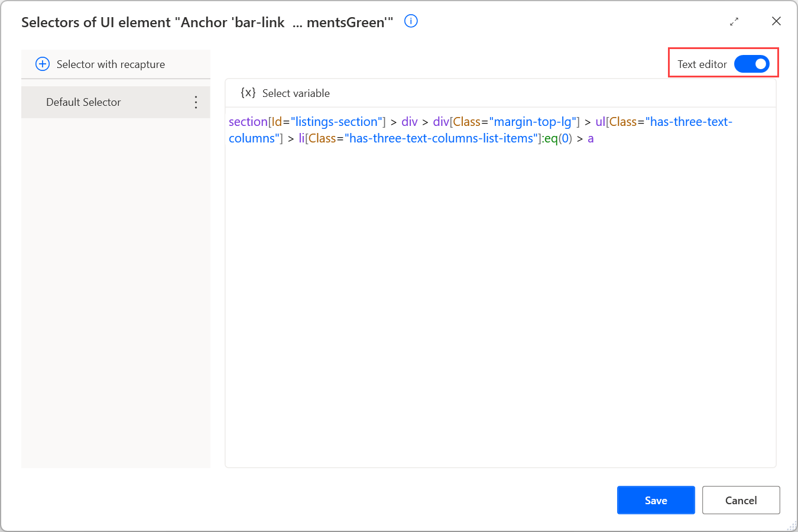Click the dialog title text

(x=207, y=22)
